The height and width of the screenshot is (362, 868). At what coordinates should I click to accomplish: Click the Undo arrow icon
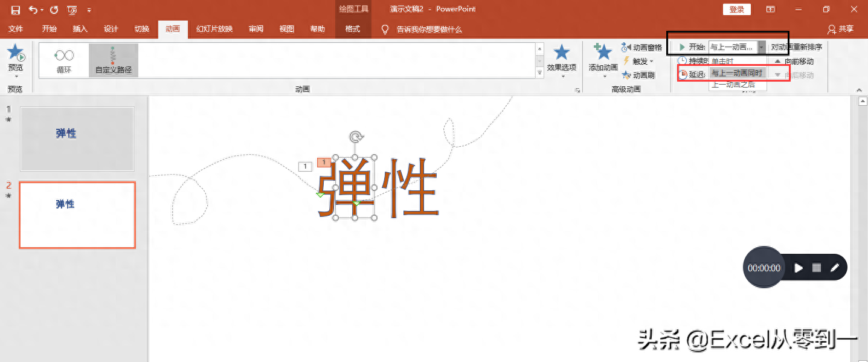(x=33, y=10)
